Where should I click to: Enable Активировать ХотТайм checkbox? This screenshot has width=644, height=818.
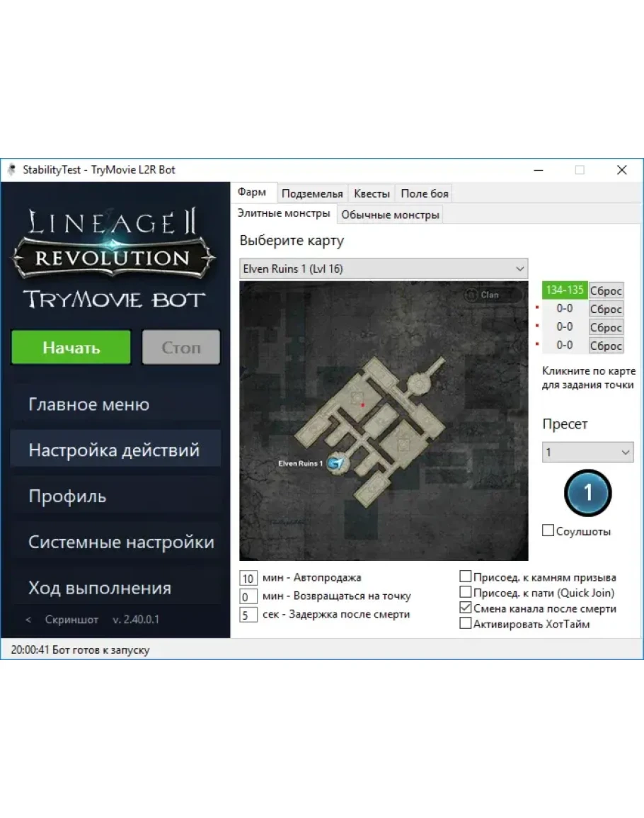click(465, 624)
